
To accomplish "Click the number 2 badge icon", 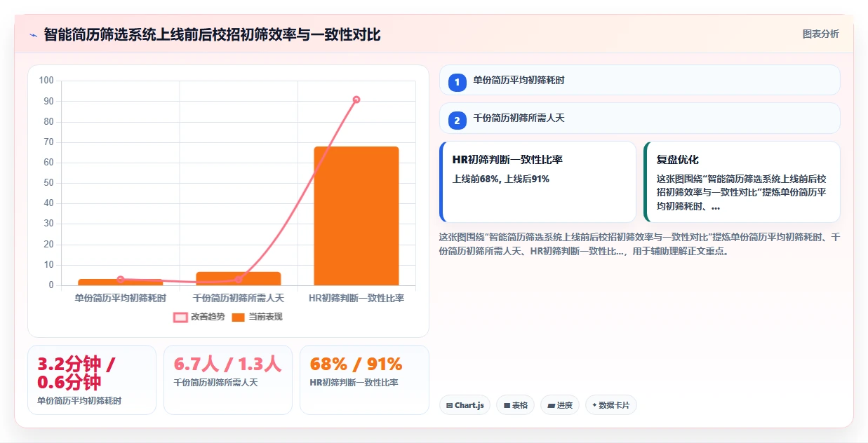I will [457, 121].
